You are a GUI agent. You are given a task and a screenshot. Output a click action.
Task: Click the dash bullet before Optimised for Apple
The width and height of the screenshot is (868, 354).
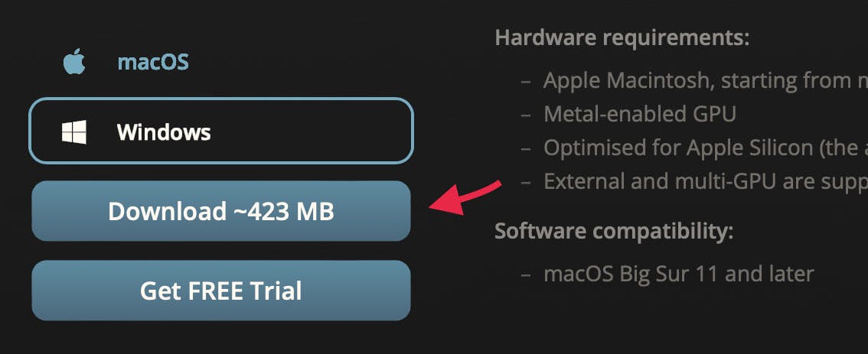pos(526,148)
